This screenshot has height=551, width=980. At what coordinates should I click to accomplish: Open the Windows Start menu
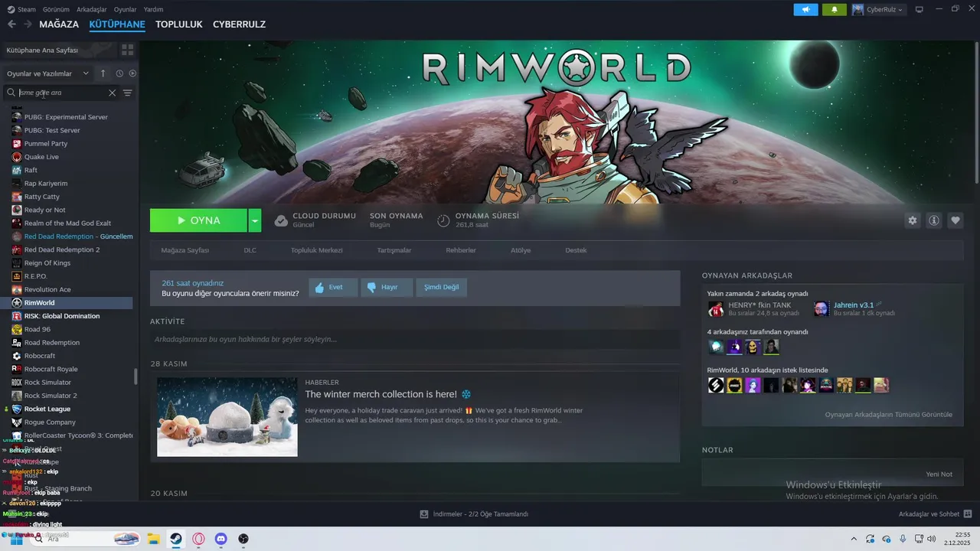(16, 539)
